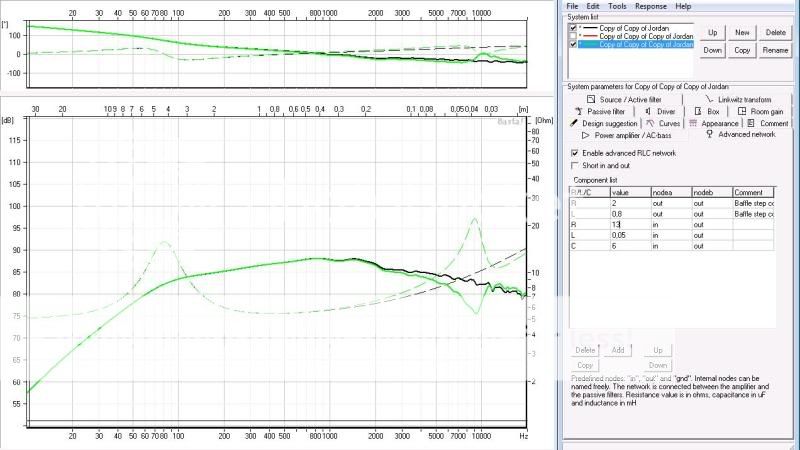This screenshot has height=450, width=800.
Task: Open the Curves tab icon
Action: pyautogui.click(x=649, y=123)
